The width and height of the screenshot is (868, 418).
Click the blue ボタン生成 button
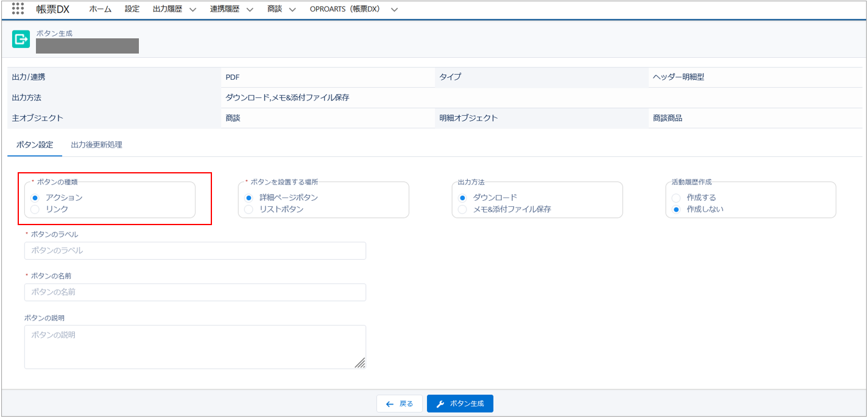click(x=460, y=403)
